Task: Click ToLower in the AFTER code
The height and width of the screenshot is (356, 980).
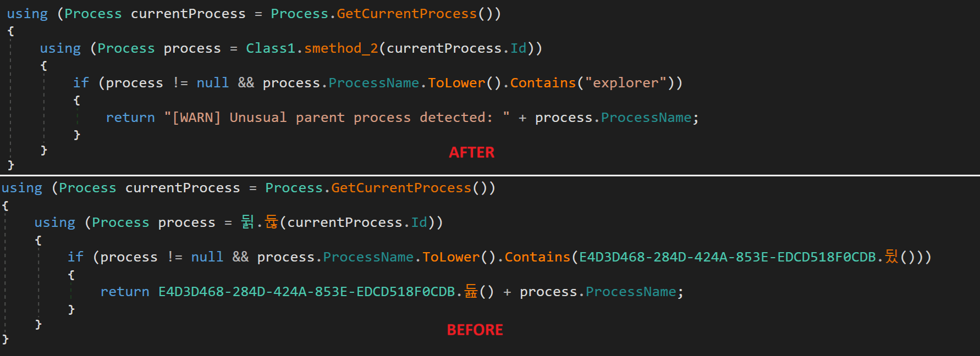Action: (x=456, y=83)
